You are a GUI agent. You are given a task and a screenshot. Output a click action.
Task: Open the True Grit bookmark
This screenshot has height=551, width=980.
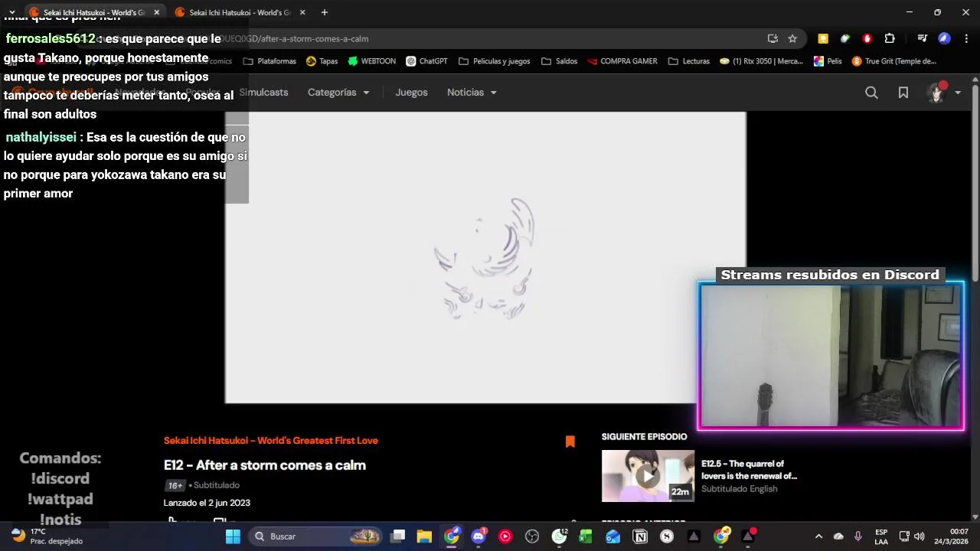[894, 61]
